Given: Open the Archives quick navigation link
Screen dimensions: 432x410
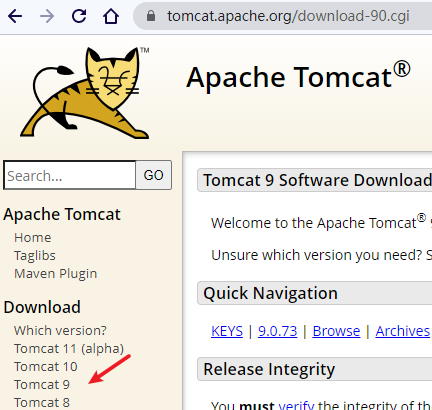Looking at the screenshot, I should [403, 331].
